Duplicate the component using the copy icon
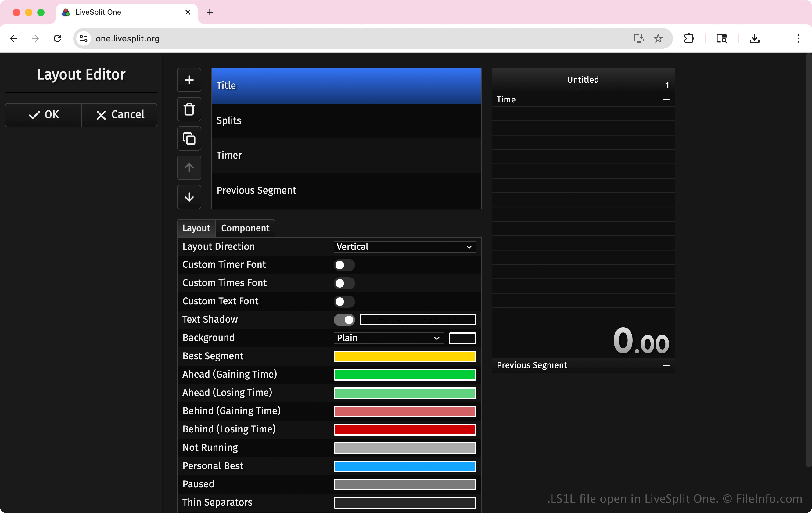812x513 pixels. (189, 138)
